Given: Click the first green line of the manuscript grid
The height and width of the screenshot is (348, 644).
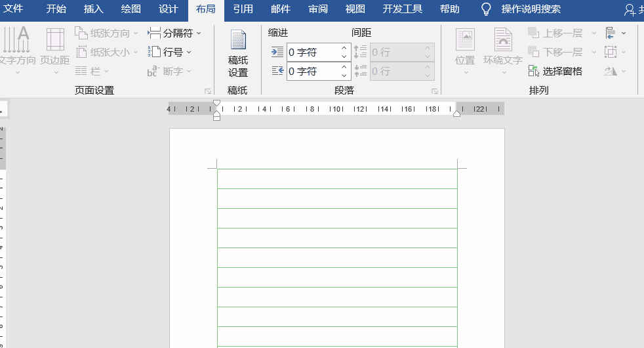Looking at the screenshot, I should click(x=337, y=169).
